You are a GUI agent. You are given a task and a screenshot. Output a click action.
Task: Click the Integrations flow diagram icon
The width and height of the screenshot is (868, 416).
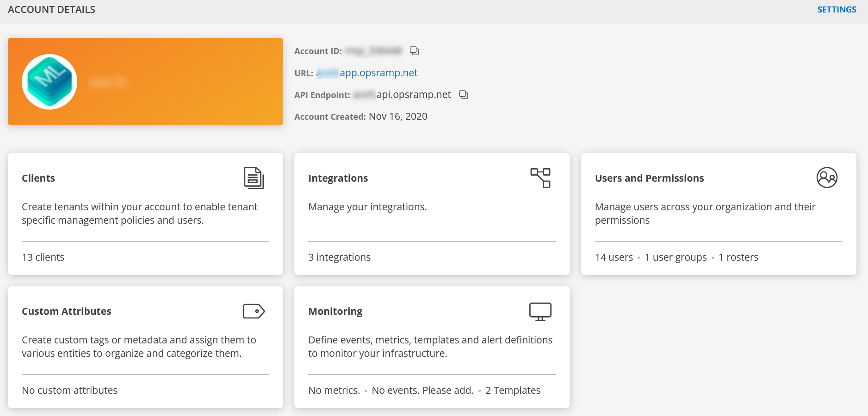coord(540,178)
